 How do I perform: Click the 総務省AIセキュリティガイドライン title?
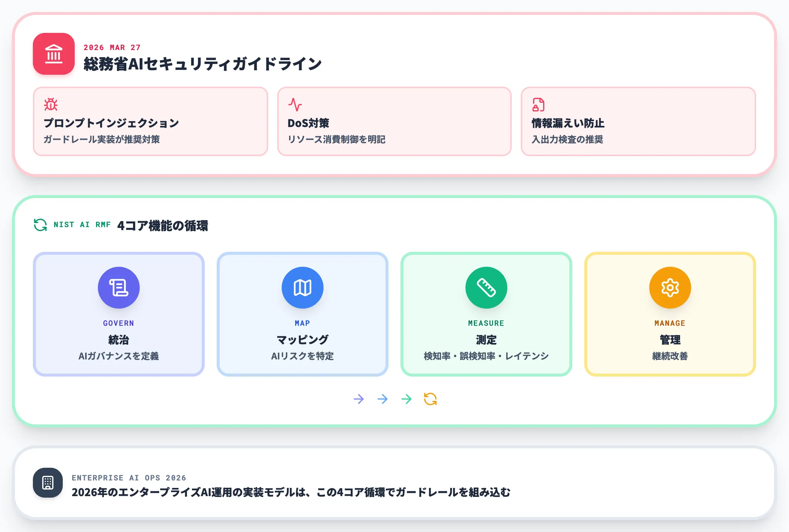tap(202, 64)
